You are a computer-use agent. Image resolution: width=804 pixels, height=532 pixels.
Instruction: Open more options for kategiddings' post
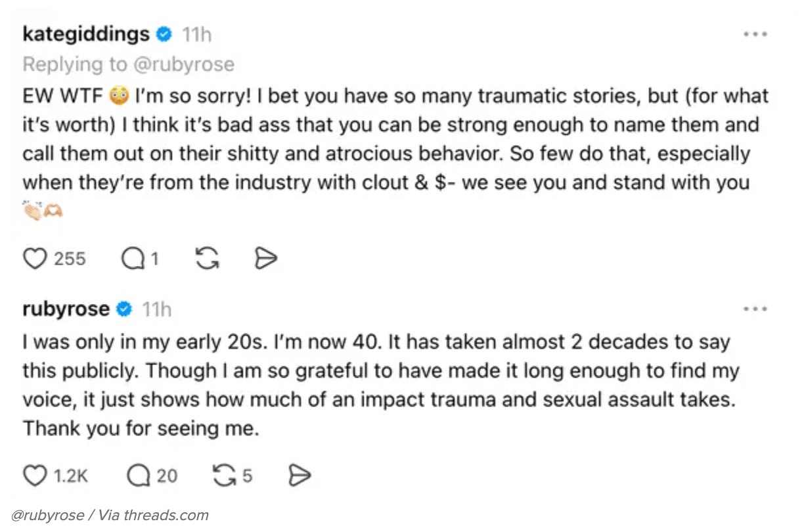[755, 34]
